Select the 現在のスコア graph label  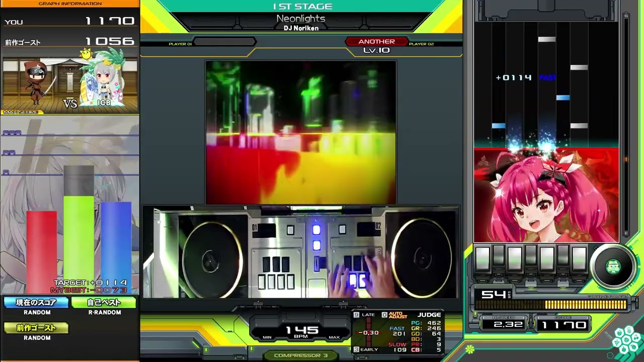(35, 302)
